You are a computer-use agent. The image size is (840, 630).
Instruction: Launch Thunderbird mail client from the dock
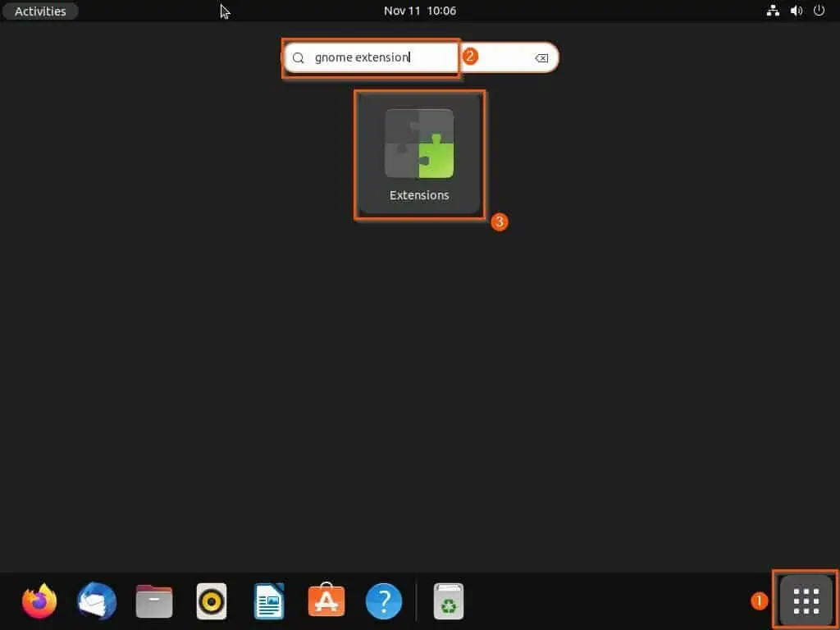96,600
